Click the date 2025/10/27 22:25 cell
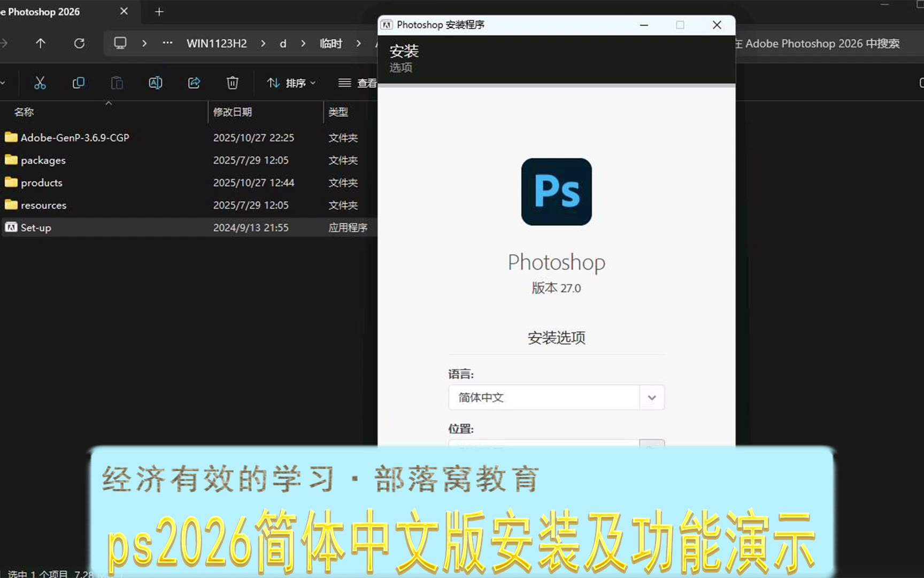The height and width of the screenshot is (578, 924). pos(253,138)
